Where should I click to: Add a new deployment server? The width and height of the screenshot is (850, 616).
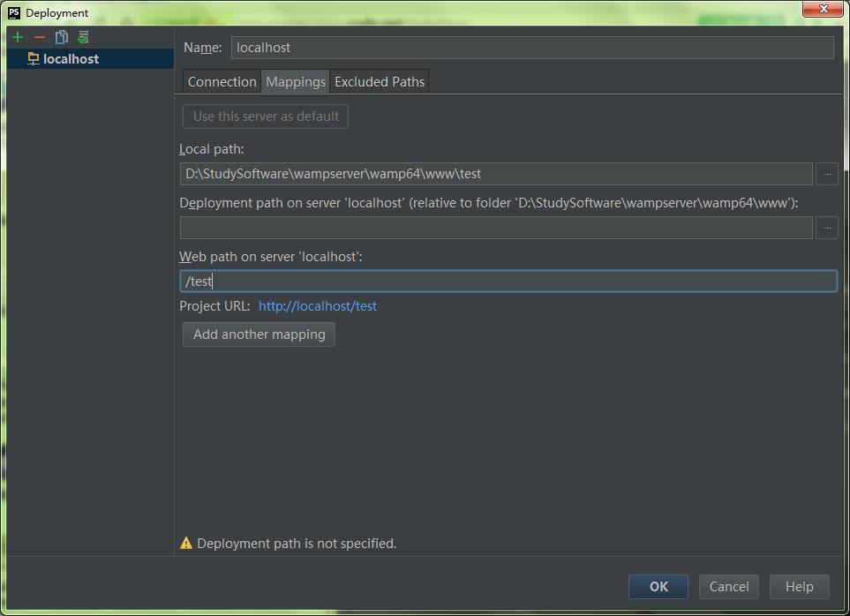(18, 37)
